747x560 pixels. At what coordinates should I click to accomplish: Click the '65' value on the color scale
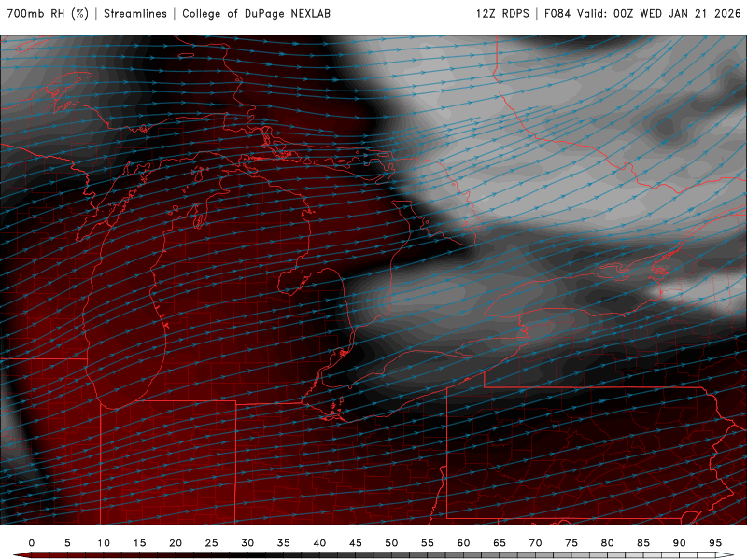tap(500, 543)
